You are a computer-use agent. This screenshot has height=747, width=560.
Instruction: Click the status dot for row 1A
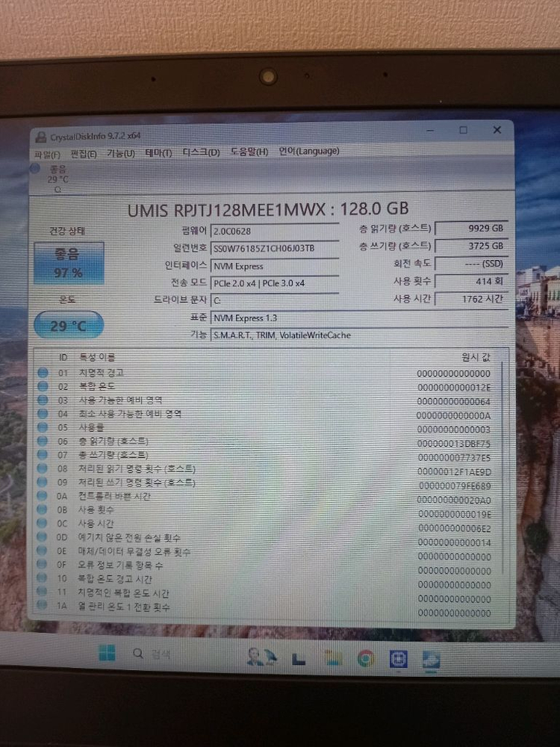[x=43, y=606]
